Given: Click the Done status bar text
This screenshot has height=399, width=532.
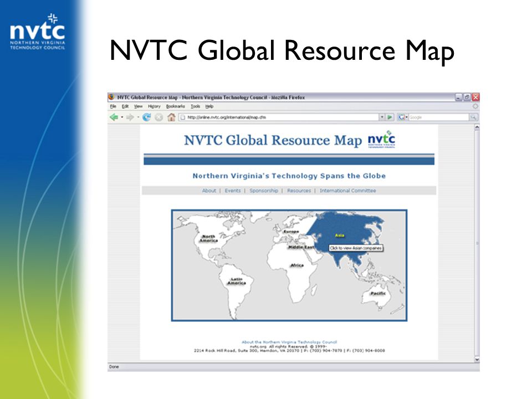Looking at the screenshot, I should point(114,367).
